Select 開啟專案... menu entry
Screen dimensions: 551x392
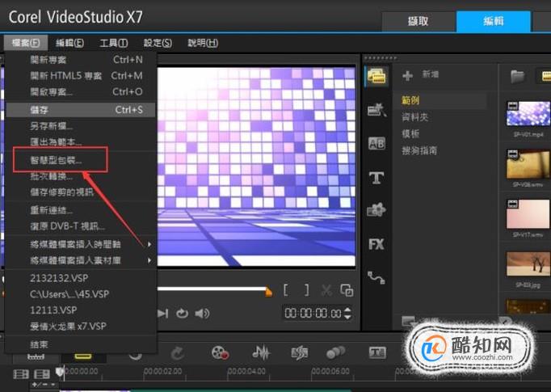81,92
